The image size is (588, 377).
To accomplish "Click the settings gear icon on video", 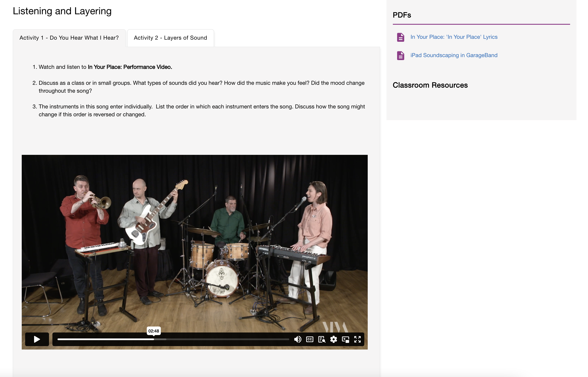I will [334, 339].
